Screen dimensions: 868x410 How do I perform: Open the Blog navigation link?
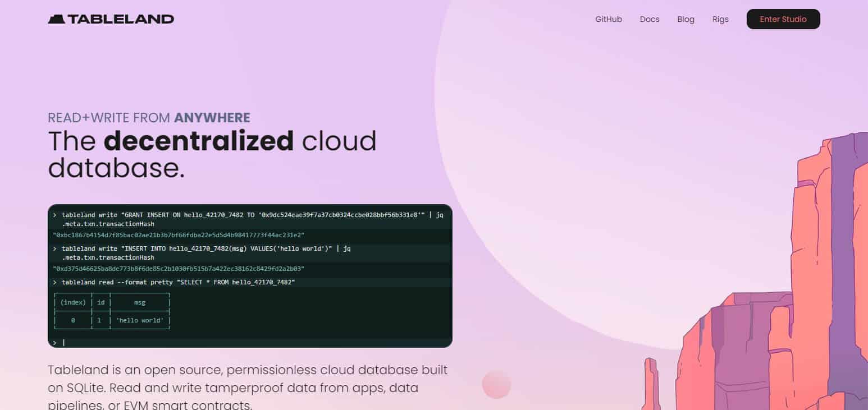pos(686,19)
